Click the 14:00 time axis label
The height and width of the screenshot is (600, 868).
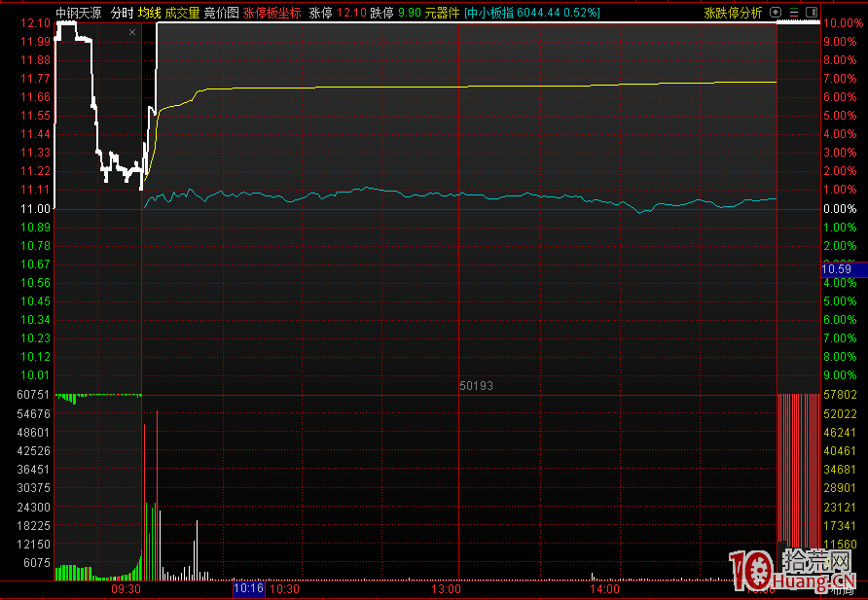point(604,589)
